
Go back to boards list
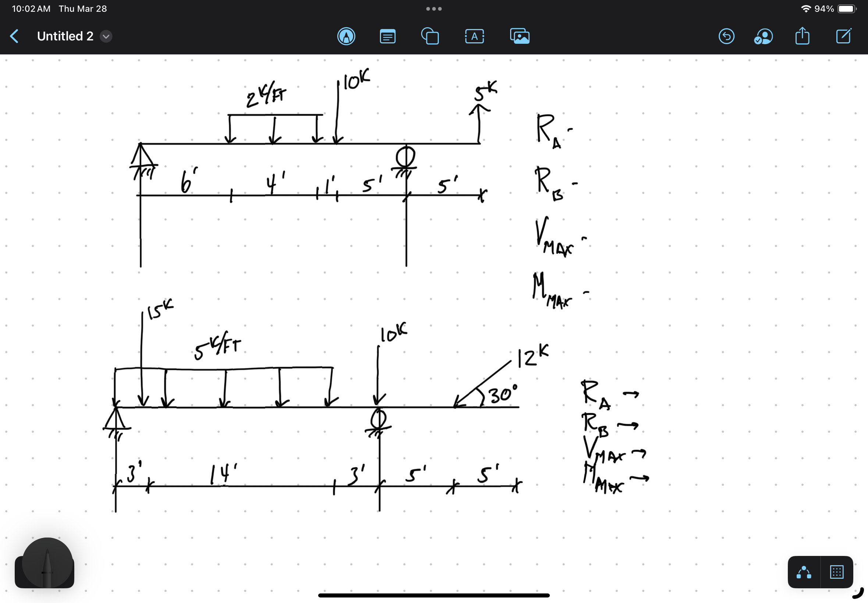[14, 36]
